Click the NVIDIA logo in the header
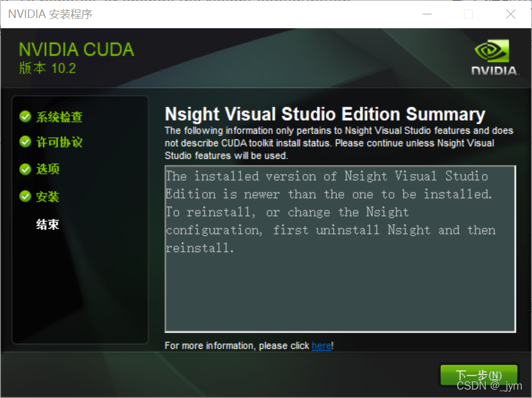 tap(495, 57)
